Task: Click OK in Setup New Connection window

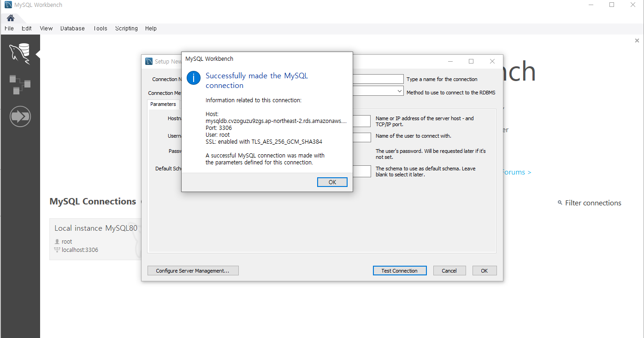Action: (x=484, y=271)
